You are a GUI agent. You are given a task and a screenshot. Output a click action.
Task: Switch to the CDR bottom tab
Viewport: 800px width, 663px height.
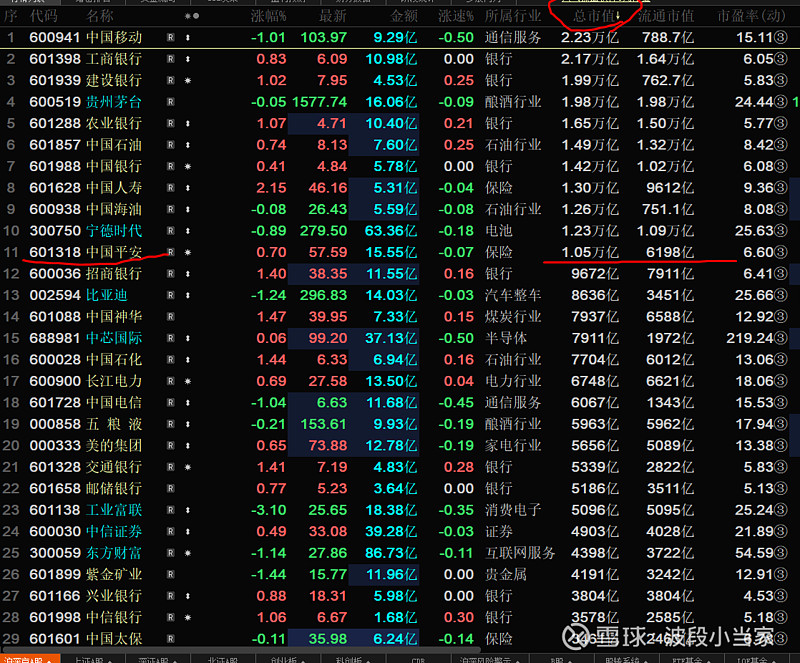(x=417, y=659)
